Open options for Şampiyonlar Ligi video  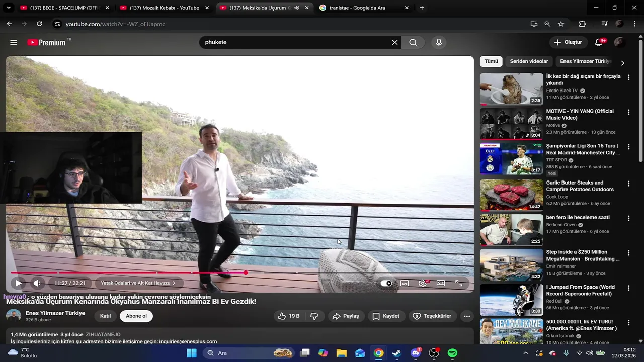[x=628, y=147]
